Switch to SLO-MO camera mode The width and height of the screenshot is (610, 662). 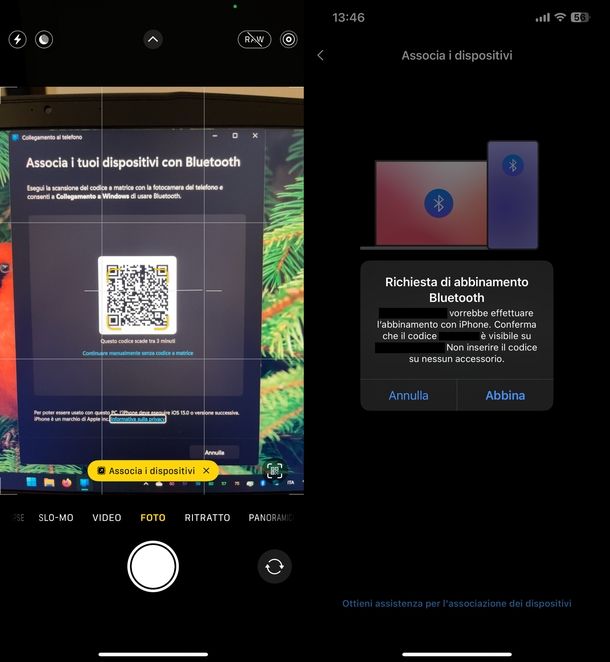point(56,518)
